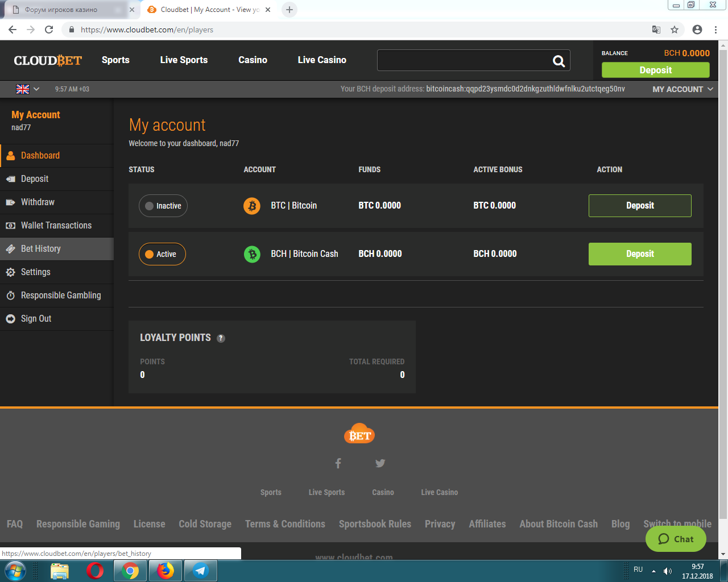Open Cloudbet Twitter page icon
The image size is (728, 582).
380,463
